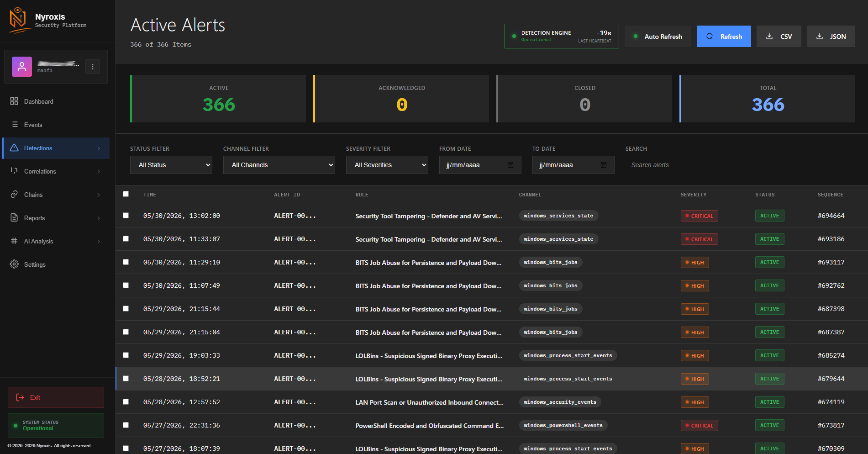This screenshot has height=454, width=868.
Task: Open Reports in the sidebar
Action: 56,218
